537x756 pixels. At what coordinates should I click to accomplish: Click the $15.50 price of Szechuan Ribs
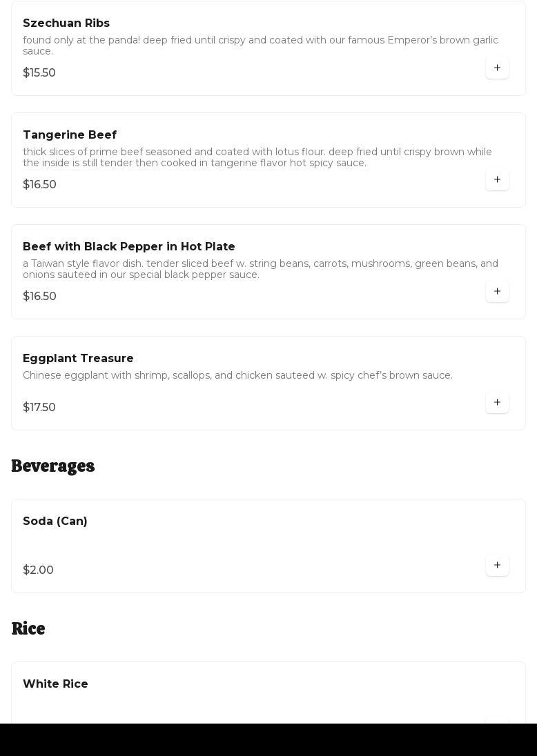pos(39,73)
